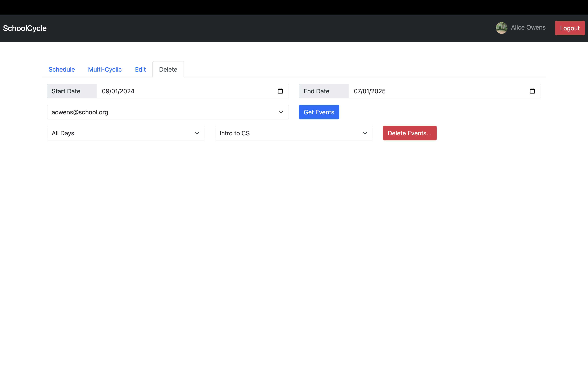
Task: Click the All Days dropdown chevron
Action: click(x=197, y=133)
